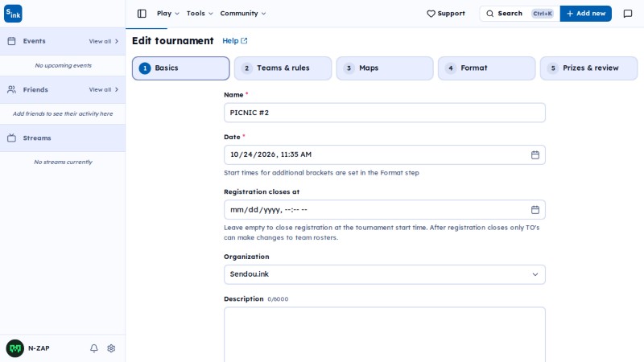Image resolution: width=644 pixels, height=362 pixels.
Task: Click the N-ZAP user avatar
Action: click(x=15, y=348)
